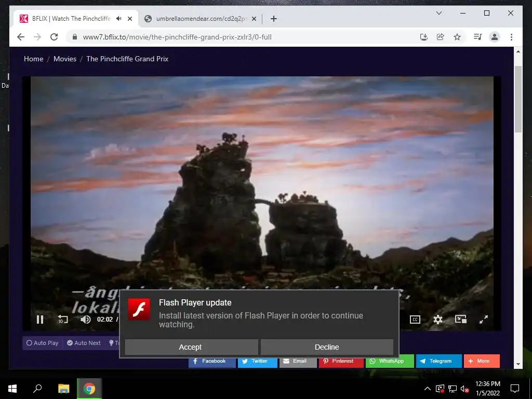The height and width of the screenshot is (399, 532).
Task: Toggle the Auto Play option
Action: point(43,343)
